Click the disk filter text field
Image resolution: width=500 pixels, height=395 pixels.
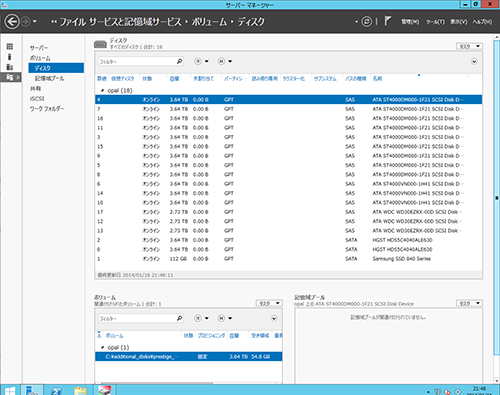(137, 61)
